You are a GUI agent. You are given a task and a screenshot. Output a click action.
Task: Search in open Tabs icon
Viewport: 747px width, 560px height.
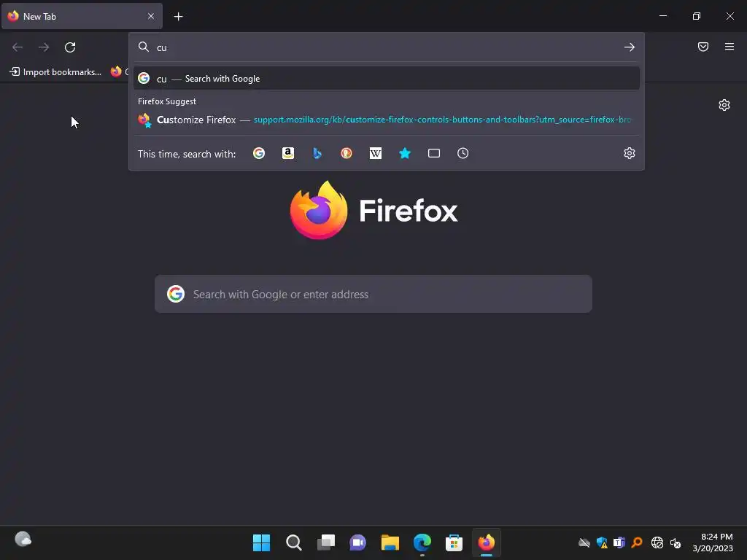434,153
